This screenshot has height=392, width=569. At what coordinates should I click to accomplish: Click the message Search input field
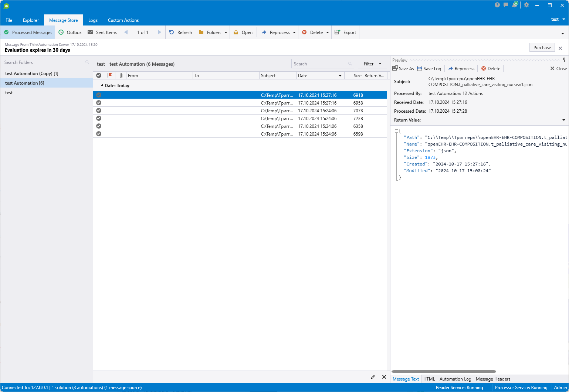[322, 64]
